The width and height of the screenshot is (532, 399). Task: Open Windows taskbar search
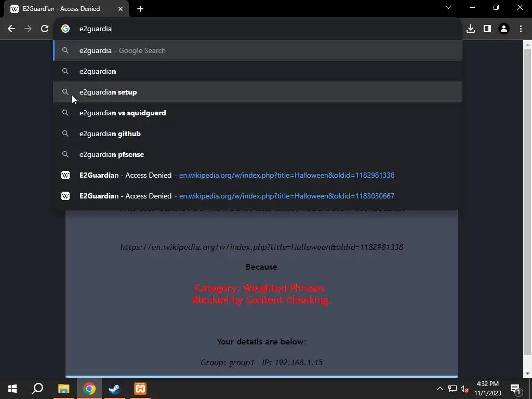coord(37,389)
